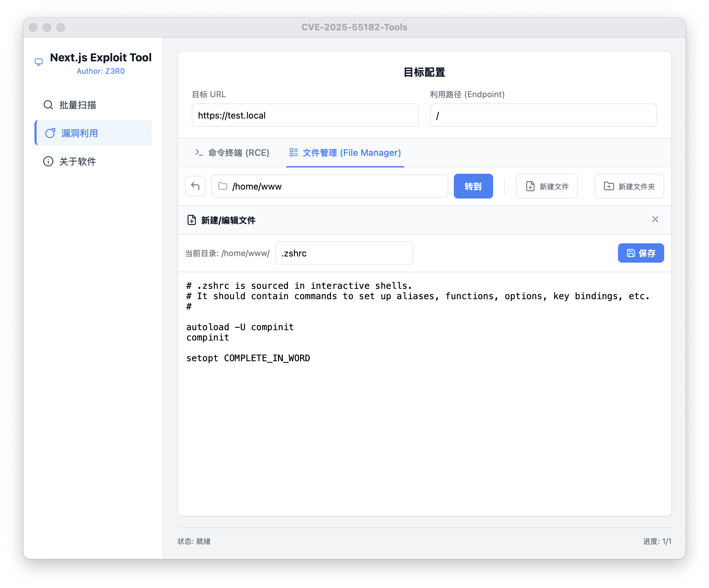
Task: Click the line 'setopt COMPLETE_IN_WORD' in editor
Action: click(248, 358)
